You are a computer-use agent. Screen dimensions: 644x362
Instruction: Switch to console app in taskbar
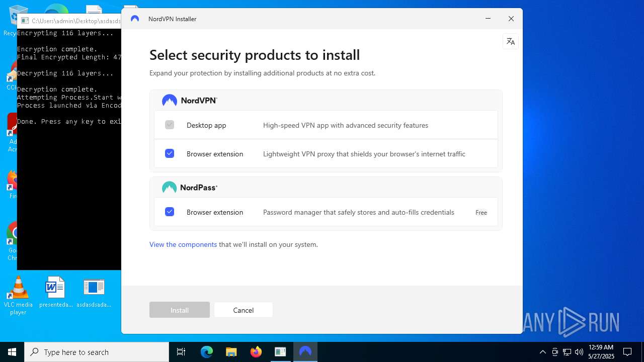[x=280, y=352]
